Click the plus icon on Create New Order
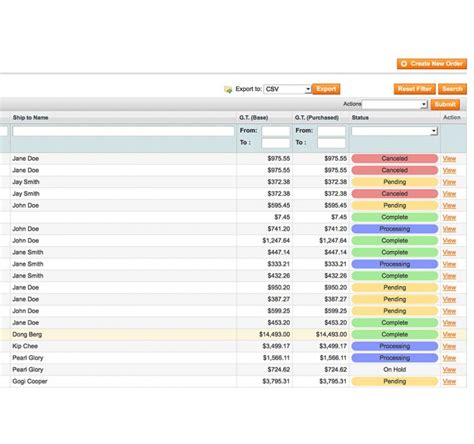Screen dimensions: 474x444 tap(404, 64)
